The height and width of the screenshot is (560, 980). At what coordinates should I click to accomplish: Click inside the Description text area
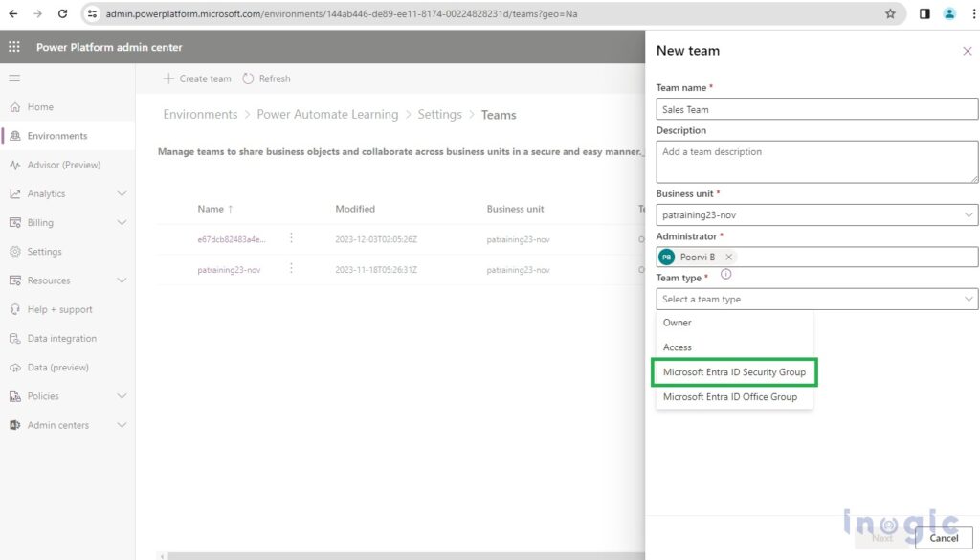815,161
